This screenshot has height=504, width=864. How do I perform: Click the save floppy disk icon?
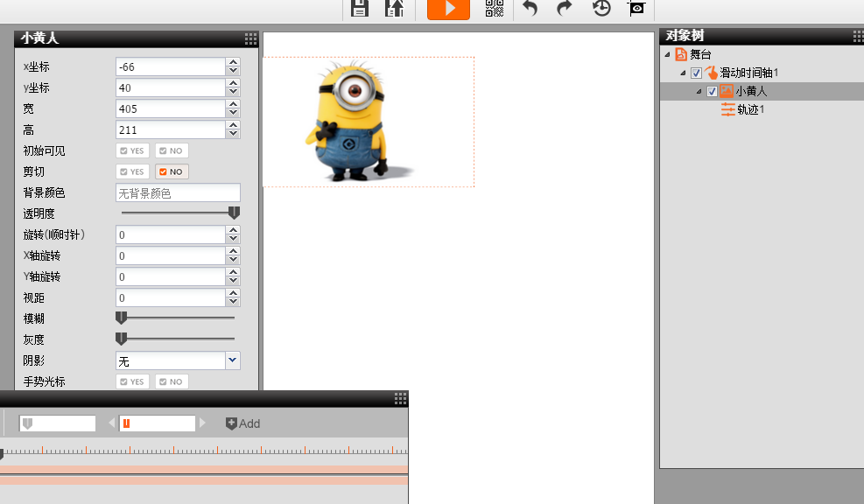click(359, 8)
